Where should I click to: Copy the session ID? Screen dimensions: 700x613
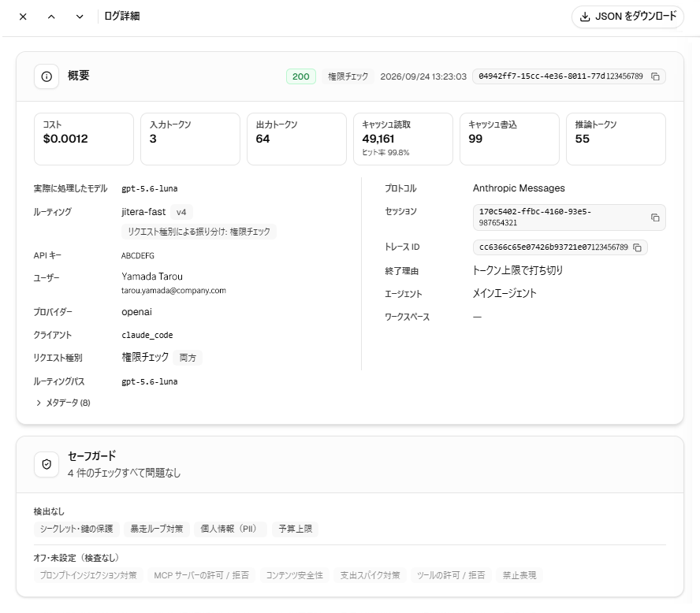[x=655, y=217]
